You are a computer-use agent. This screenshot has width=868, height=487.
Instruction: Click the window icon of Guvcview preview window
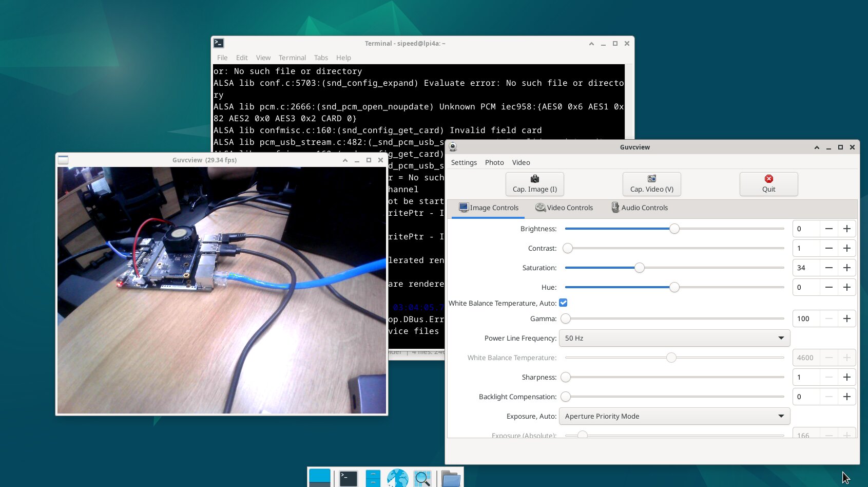pos(63,160)
